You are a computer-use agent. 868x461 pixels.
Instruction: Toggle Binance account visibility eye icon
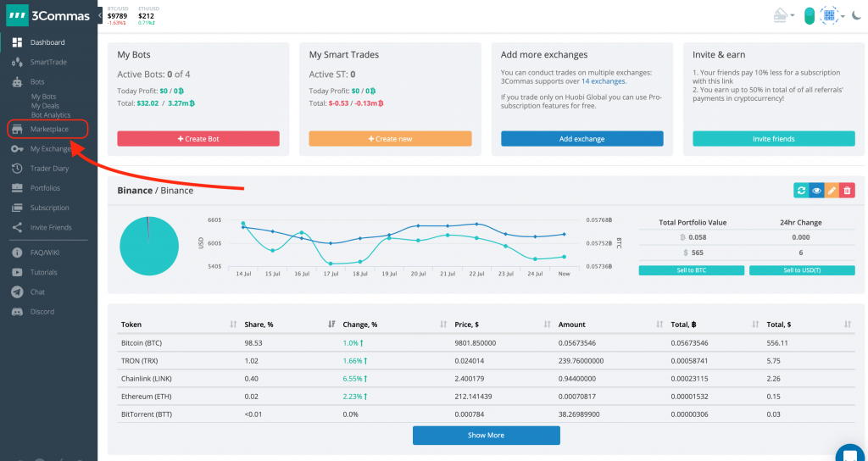click(816, 191)
